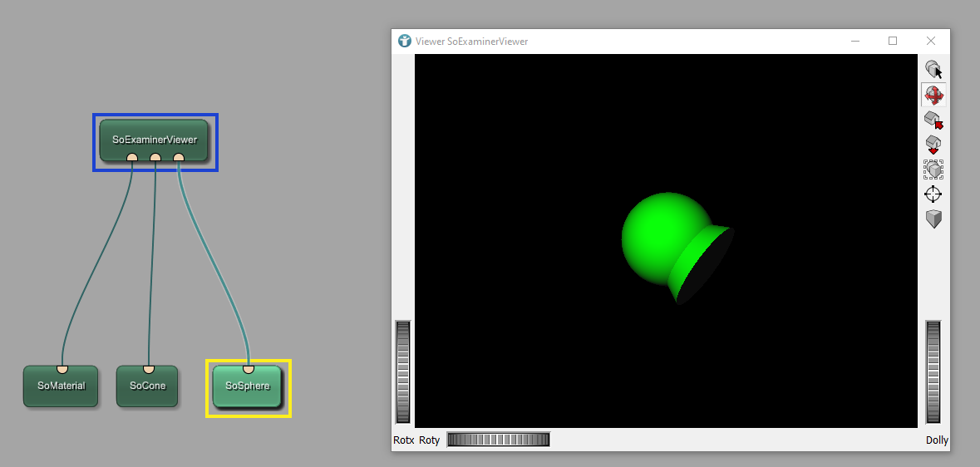This screenshot has width=980, height=467.
Task: Click the Viewer window app icon
Action: (x=405, y=41)
